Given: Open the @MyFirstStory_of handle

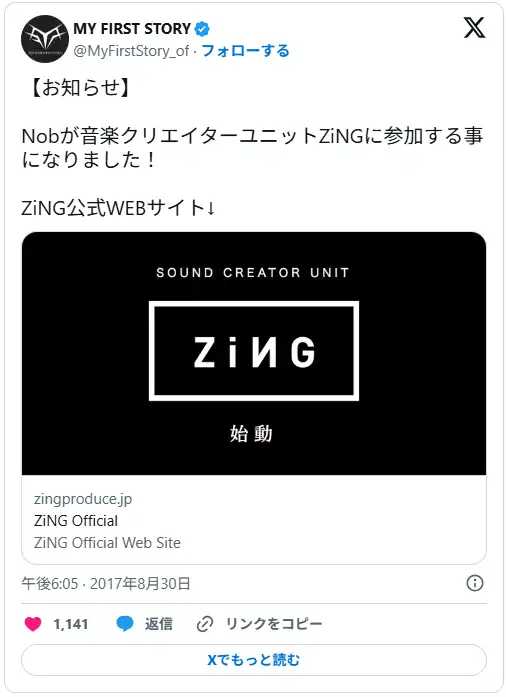Looking at the screenshot, I should (132, 51).
